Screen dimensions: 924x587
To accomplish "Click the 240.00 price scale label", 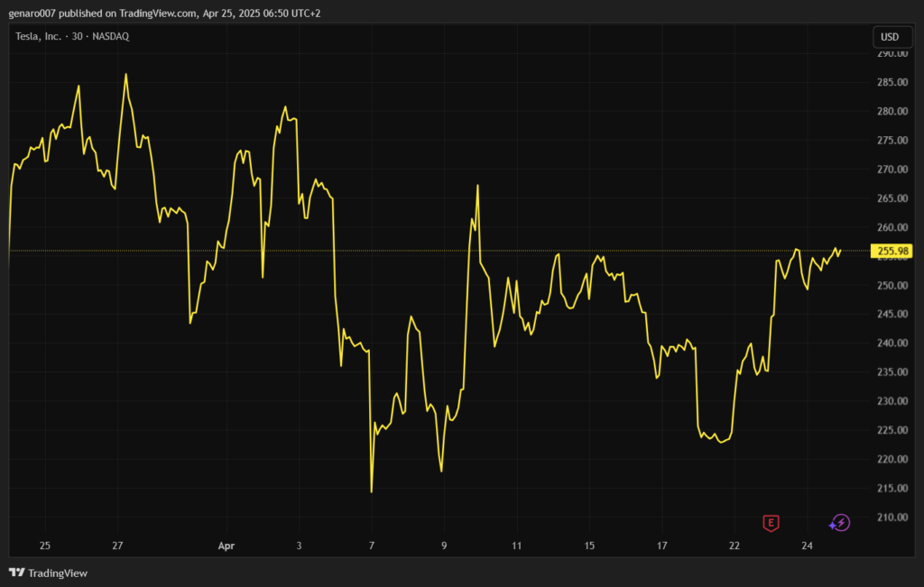I will pos(892,344).
